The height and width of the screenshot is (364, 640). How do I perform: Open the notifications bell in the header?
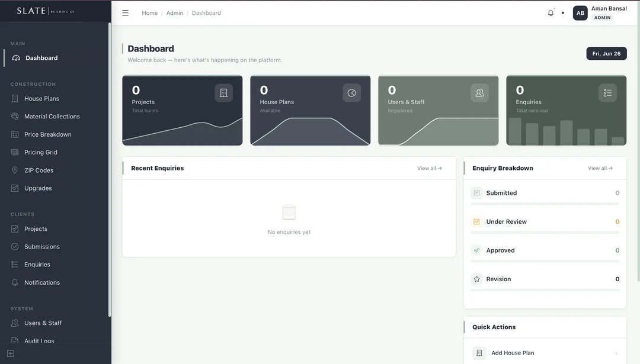tap(551, 13)
